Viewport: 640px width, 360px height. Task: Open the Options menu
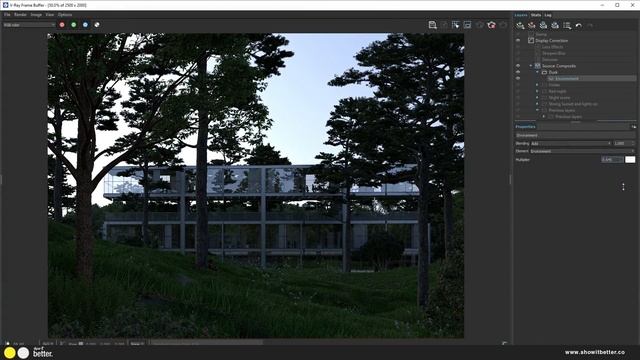[x=65, y=15]
